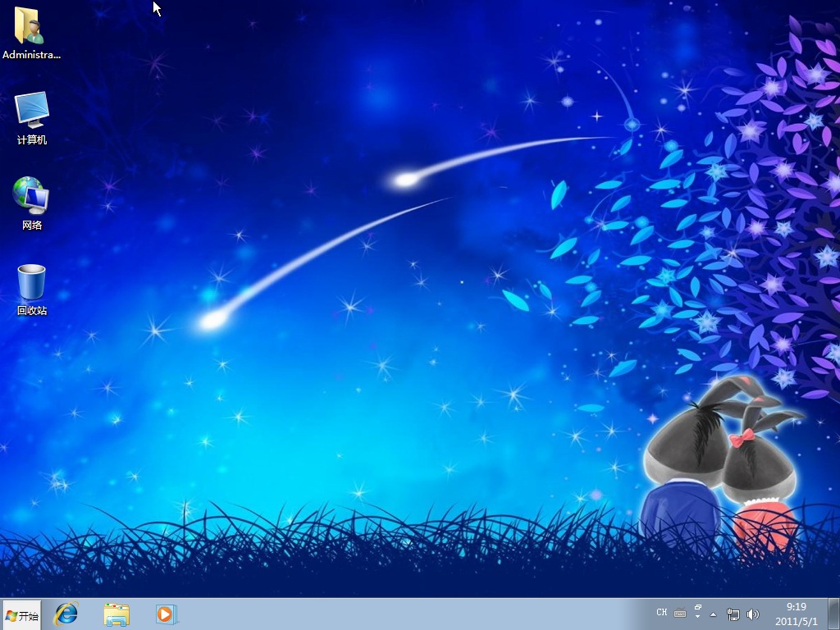Click the Show desktop strip beside the clock
This screenshot has height=630, width=840.
[x=833, y=614]
